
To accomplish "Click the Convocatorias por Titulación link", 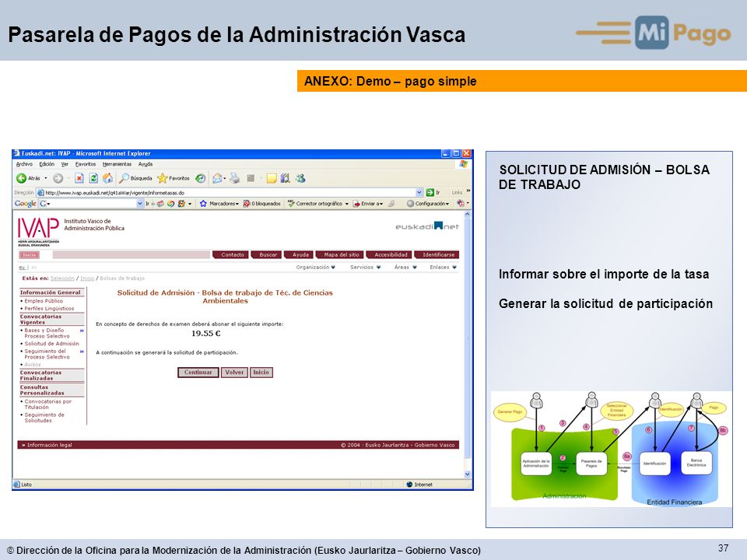I will point(47,404).
